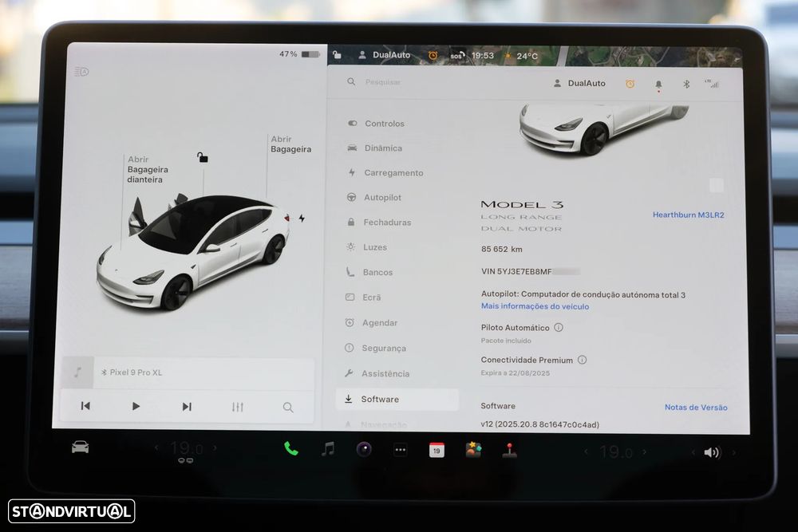This screenshot has width=798, height=532.
Task: Increase driver temperature with right arrow
Action: coord(215,447)
